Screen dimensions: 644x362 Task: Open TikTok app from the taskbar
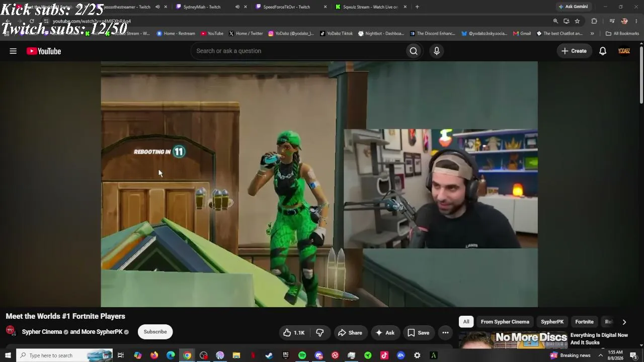[384, 355]
